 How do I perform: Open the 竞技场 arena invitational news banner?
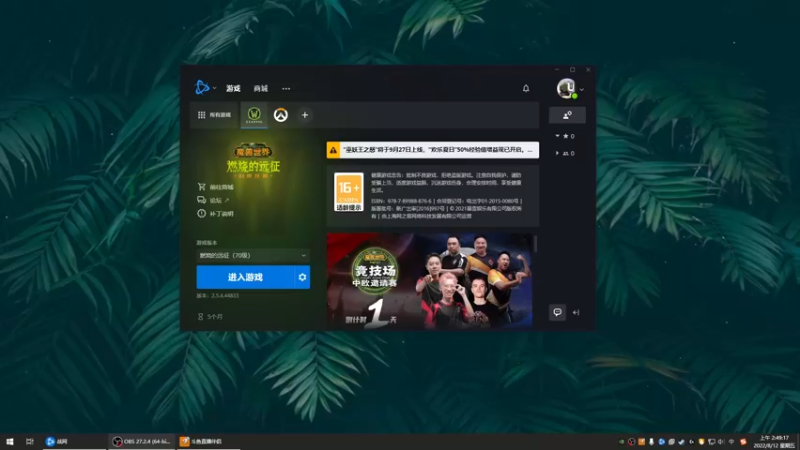pos(430,281)
